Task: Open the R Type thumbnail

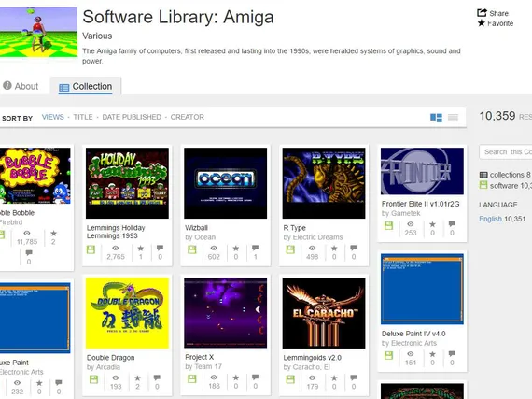Action: click(324, 183)
